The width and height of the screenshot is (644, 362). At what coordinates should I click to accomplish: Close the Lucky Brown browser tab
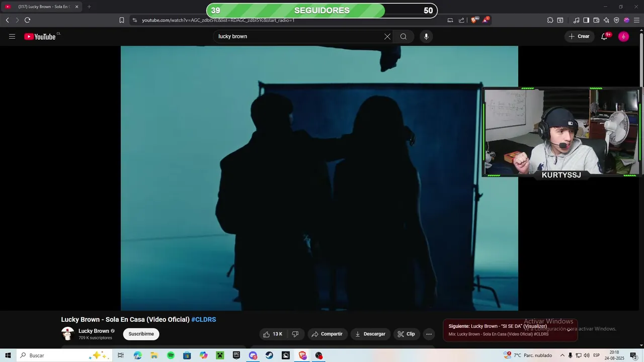pyautogui.click(x=76, y=7)
